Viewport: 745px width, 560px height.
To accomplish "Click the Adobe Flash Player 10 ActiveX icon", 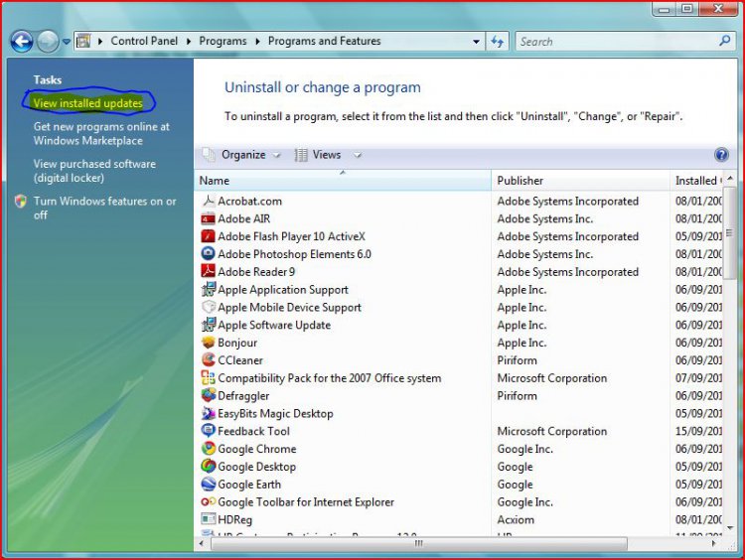I will tap(208, 236).
